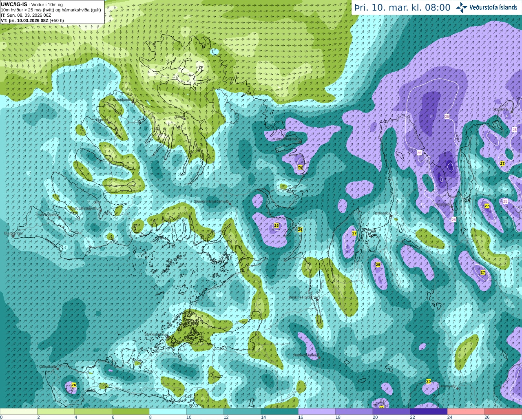Viewport: 522px width, 420px height.
Task: Click the dark teal 14–16 m/s legend swatch
Action: coord(280,412)
